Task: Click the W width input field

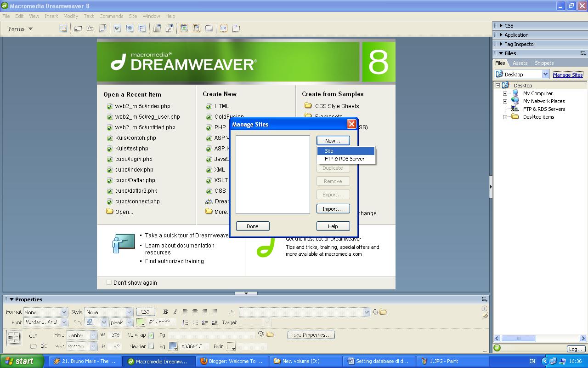Action: 115,335
